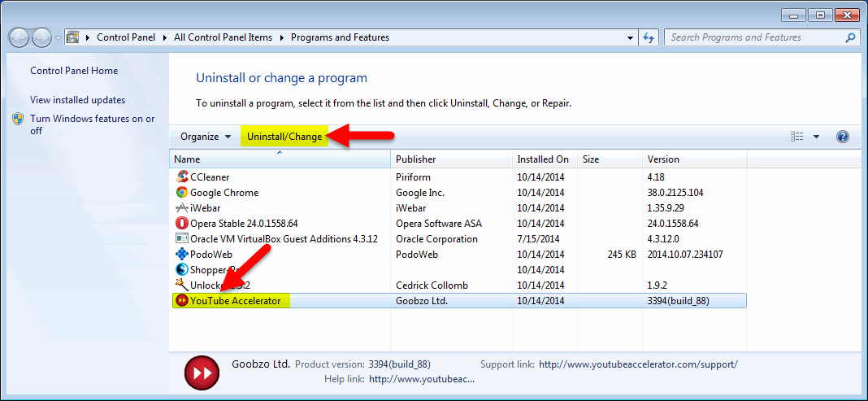
Task: Click the search magnifier icon
Action: (850, 37)
